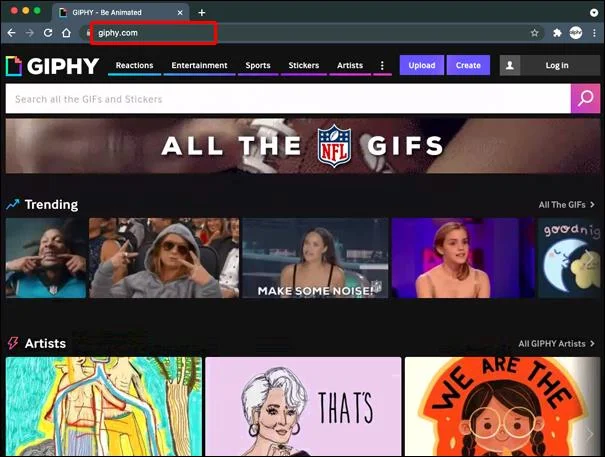
Task: Select the GIPHY - Be Animated tab
Action: 120,13
